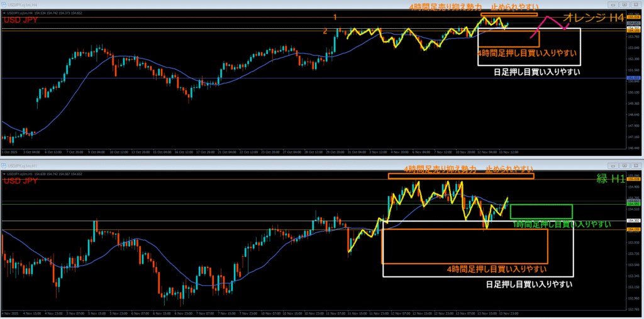Click the H4 chart window icon
The width and height of the screenshot is (644, 319).
pyautogui.click(x=3, y=4)
